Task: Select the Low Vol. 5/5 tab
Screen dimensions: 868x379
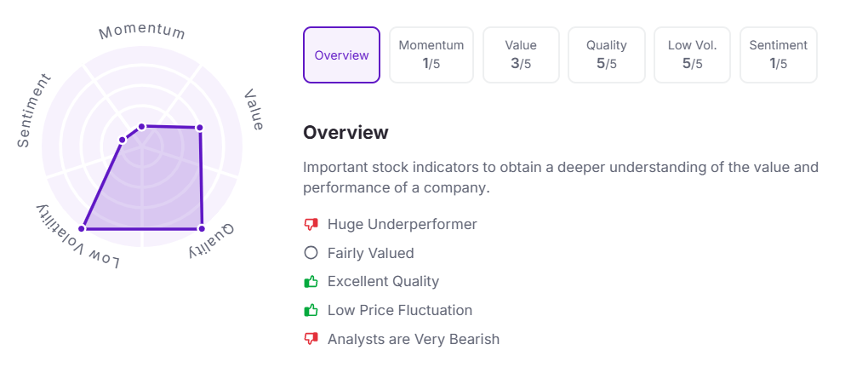Action: (692, 55)
